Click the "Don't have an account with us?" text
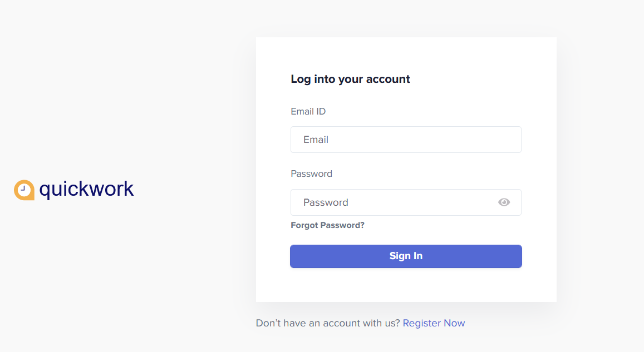Viewport: 644px width, 352px height. point(328,323)
